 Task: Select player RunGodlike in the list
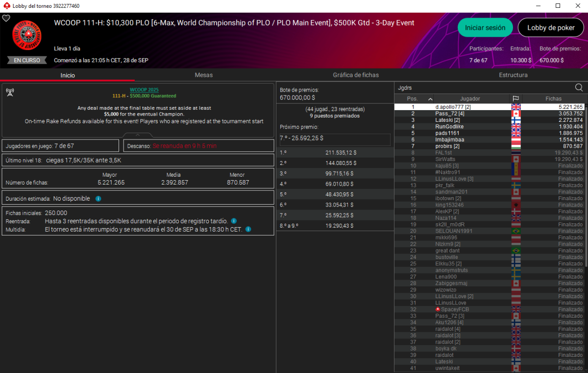click(x=490, y=127)
